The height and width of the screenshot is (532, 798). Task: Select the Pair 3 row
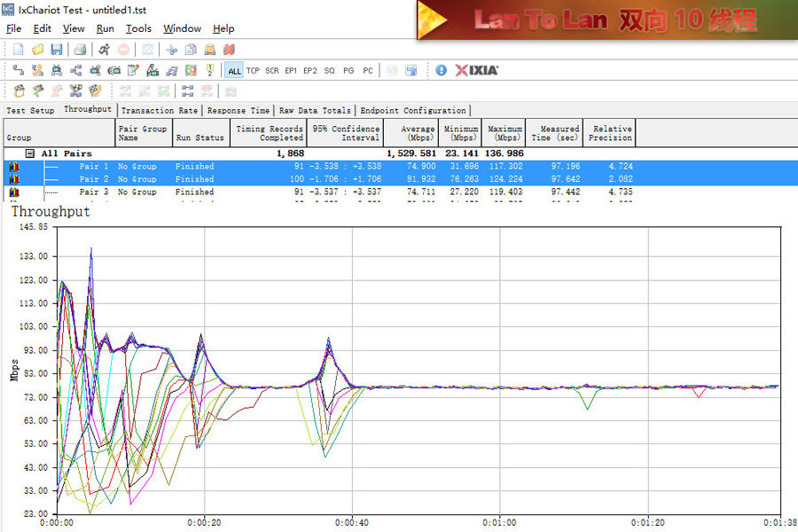pyautogui.click(x=94, y=192)
